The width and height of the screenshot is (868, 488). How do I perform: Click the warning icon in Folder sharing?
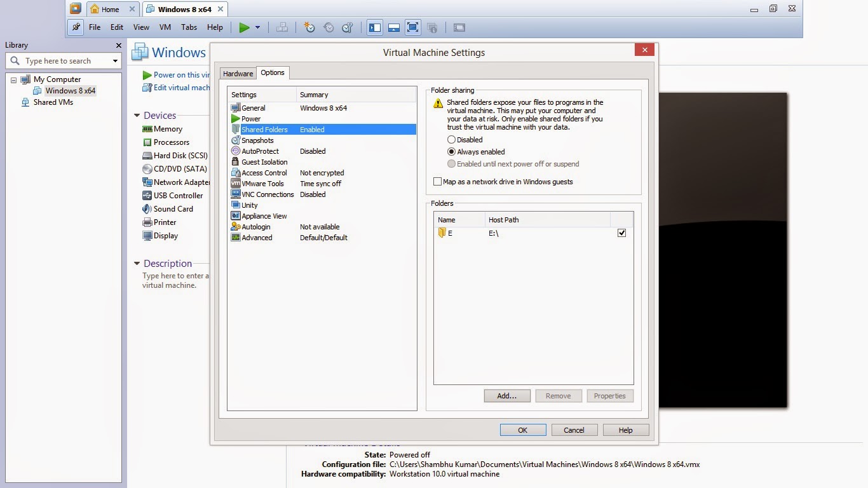(x=438, y=103)
